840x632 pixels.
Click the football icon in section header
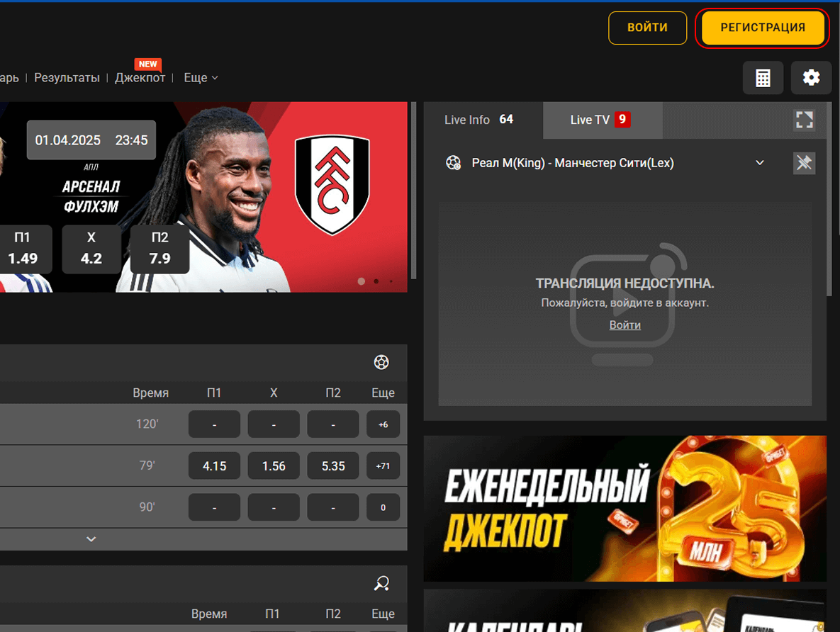pyautogui.click(x=381, y=363)
